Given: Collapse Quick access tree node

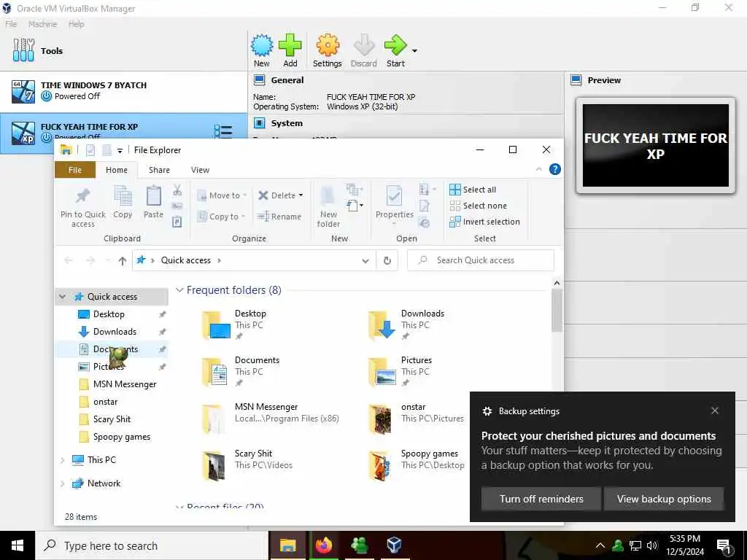Looking at the screenshot, I should [63, 297].
